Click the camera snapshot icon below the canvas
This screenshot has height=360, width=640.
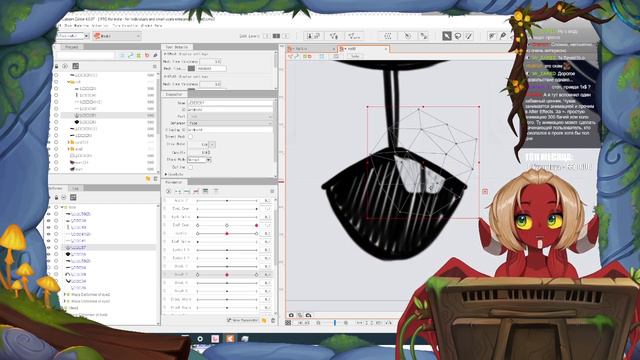(x=291, y=315)
